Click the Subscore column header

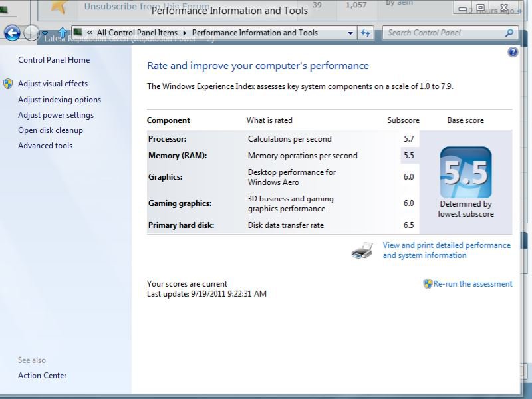403,120
